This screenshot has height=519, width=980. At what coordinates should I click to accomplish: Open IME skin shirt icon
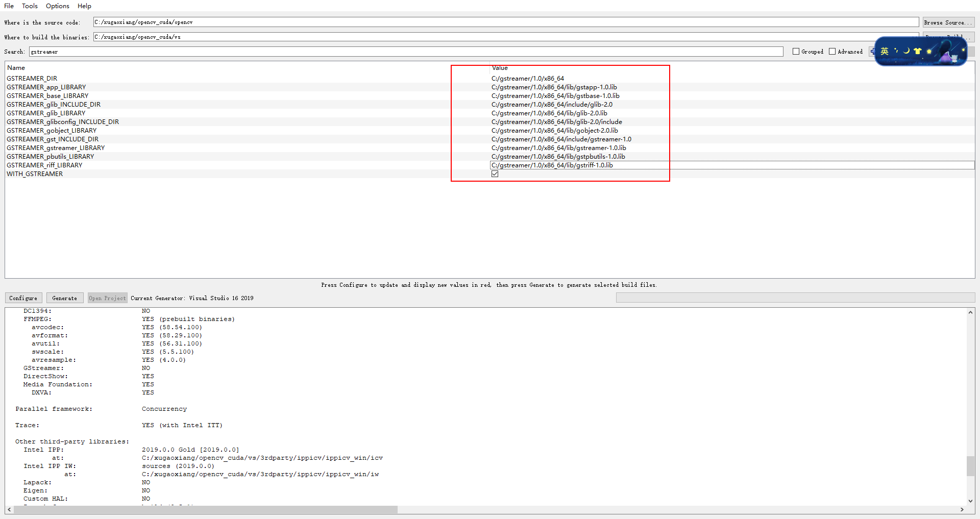click(x=918, y=51)
